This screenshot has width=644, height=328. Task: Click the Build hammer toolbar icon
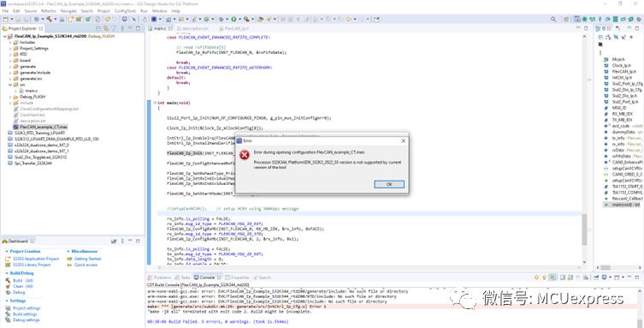50,19
